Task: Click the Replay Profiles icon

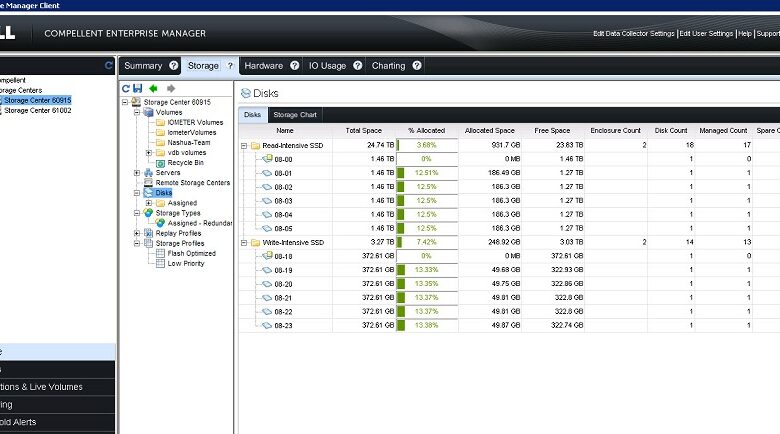Action: (148, 233)
